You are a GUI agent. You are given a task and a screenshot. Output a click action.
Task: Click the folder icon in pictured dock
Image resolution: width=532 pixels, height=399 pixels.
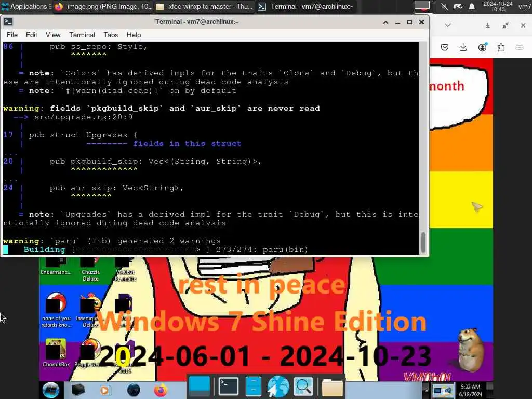click(x=332, y=387)
